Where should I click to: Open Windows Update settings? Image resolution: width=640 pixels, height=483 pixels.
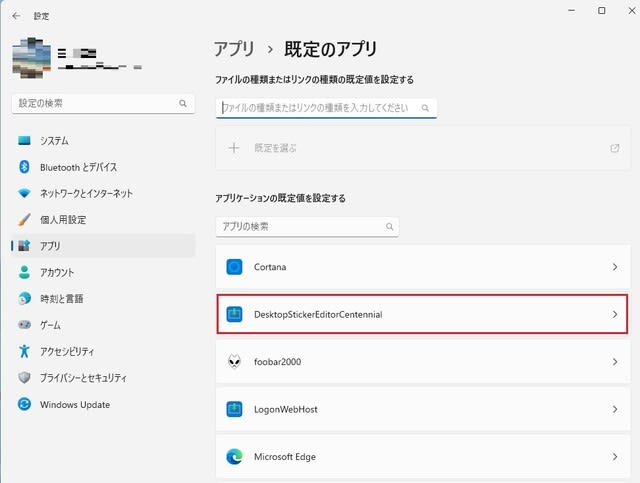pyautogui.click(x=104, y=404)
